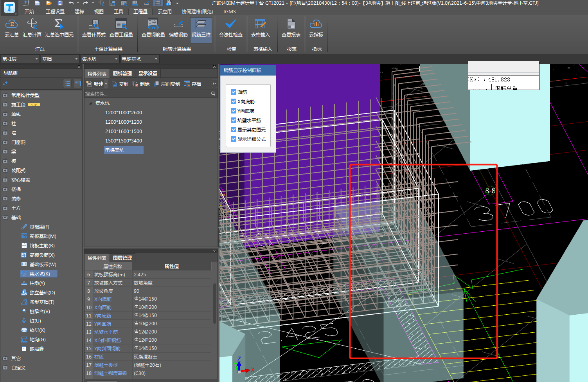
Task: Click the redo arrow icon
Action: [86, 3]
